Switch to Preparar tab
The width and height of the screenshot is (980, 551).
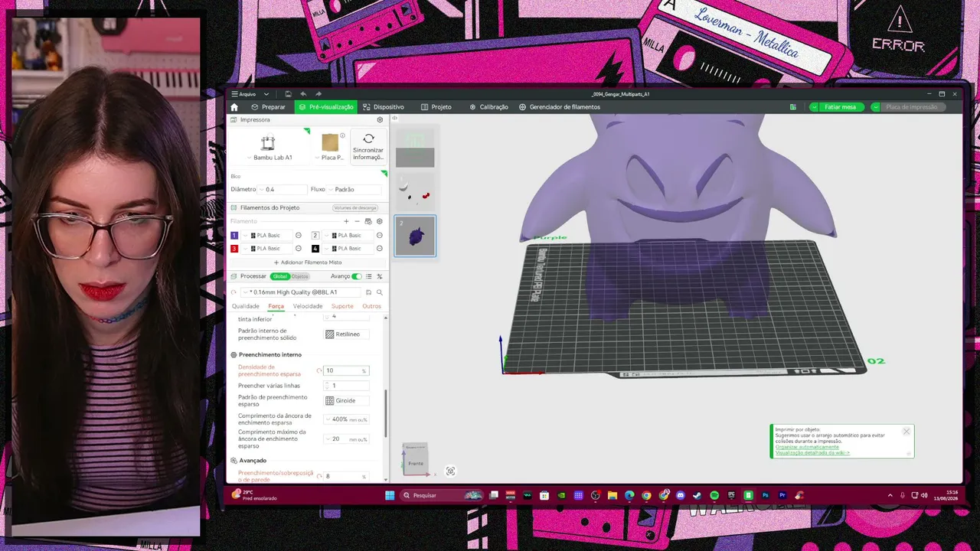268,107
